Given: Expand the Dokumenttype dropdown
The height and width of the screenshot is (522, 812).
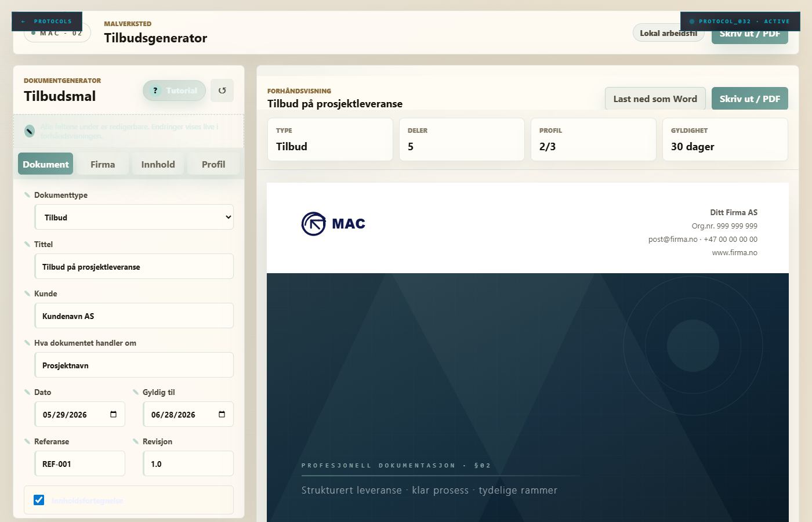Looking at the screenshot, I should pos(134,217).
